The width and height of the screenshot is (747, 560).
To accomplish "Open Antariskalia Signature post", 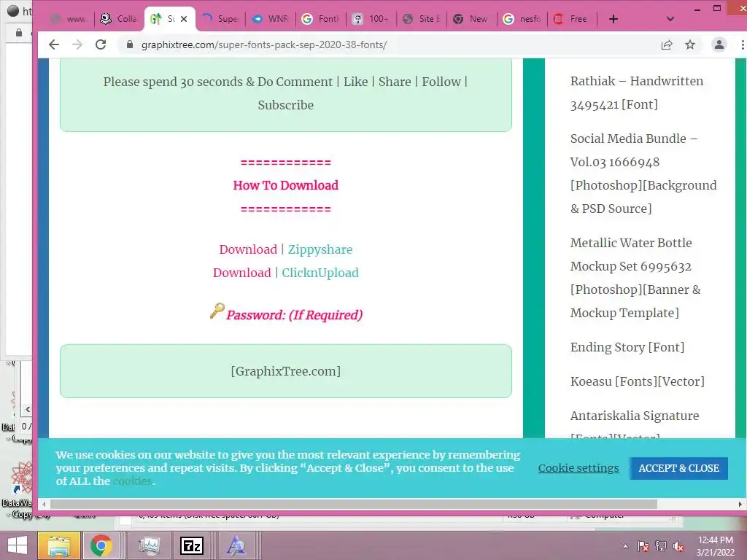I will pos(635,416).
